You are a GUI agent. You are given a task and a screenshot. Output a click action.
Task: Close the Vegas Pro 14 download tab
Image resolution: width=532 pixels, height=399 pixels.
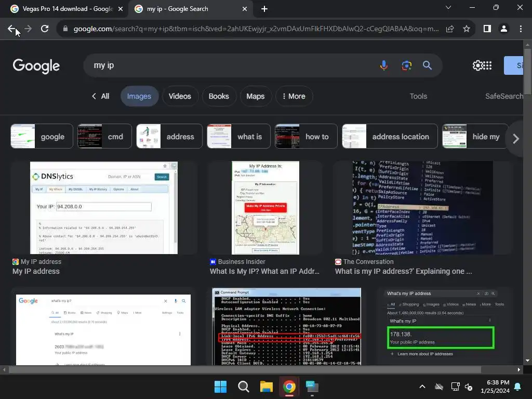tap(121, 9)
